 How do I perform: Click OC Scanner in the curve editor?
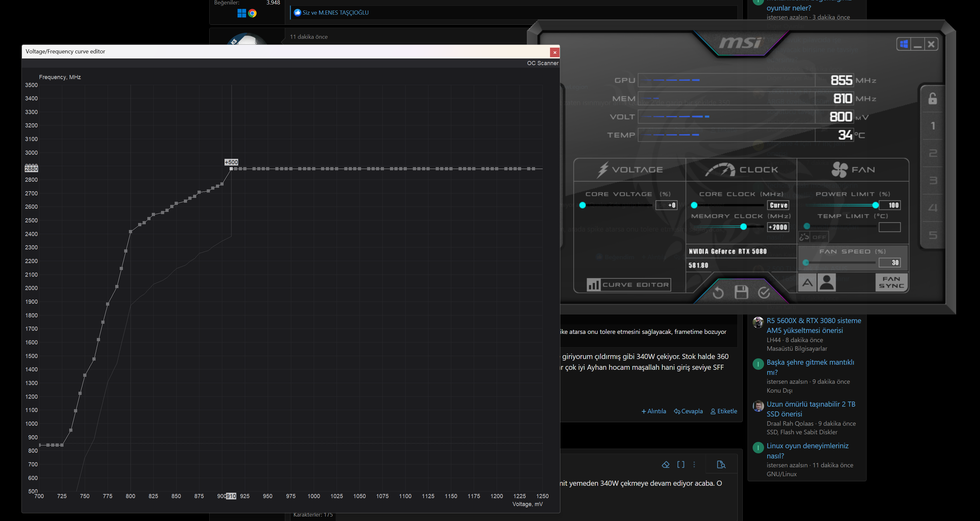tap(543, 63)
